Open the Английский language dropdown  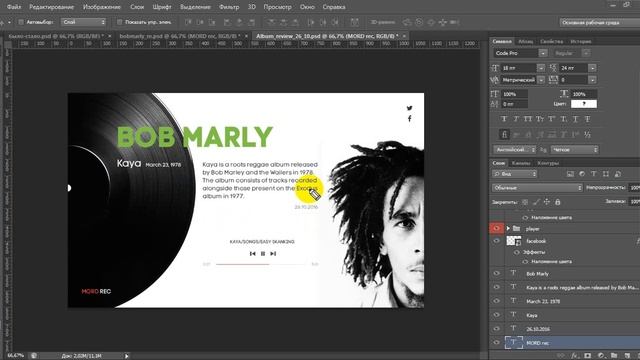tap(515, 150)
